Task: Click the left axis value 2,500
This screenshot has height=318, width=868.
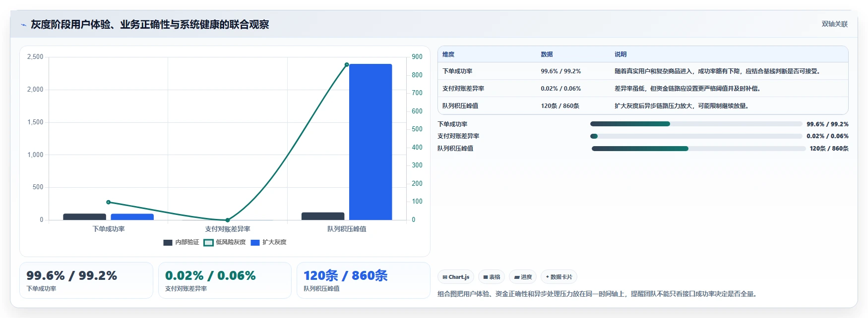Action: click(x=35, y=57)
